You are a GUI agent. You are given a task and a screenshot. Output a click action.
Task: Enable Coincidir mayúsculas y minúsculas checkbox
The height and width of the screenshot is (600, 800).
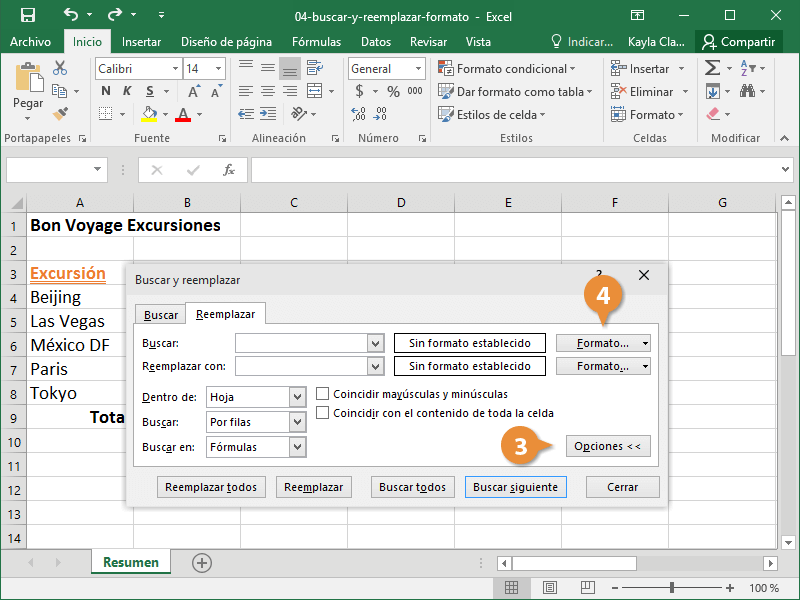[323, 394]
